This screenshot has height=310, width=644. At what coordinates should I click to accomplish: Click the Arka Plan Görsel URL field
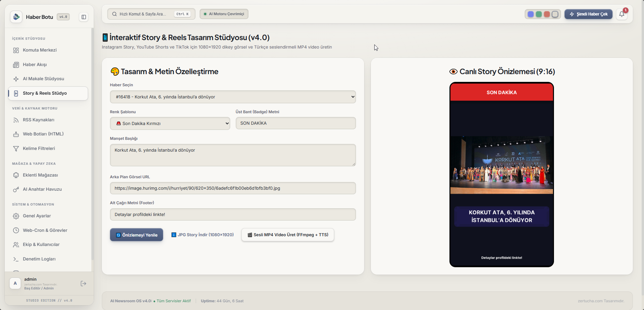(x=233, y=188)
